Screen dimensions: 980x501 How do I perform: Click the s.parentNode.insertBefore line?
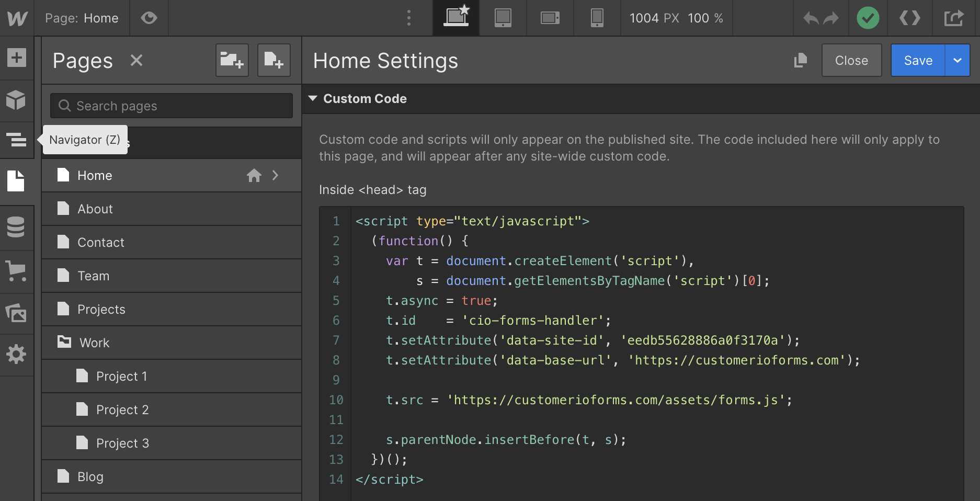click(506, 440)
